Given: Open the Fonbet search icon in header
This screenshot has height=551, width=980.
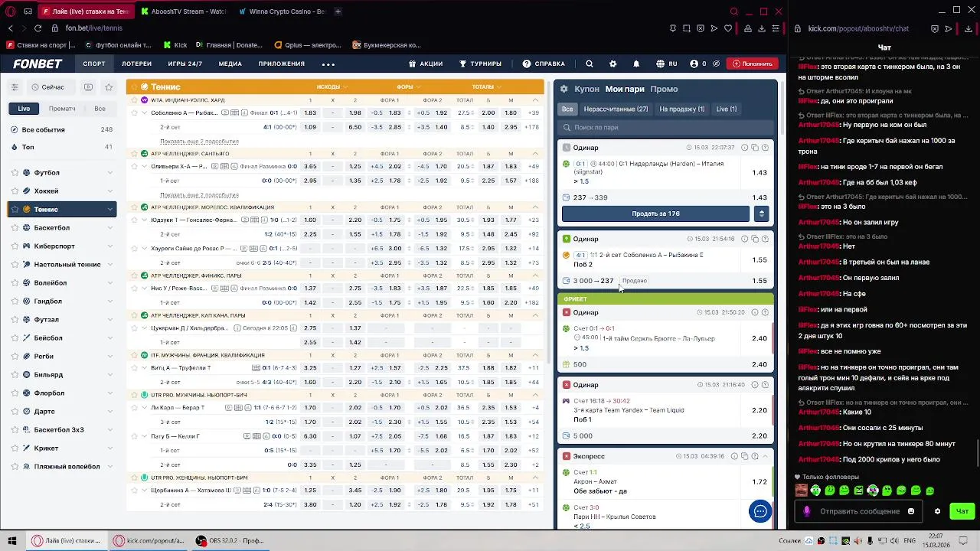Looking at the screenshot, I should click(x=589, y=64).
